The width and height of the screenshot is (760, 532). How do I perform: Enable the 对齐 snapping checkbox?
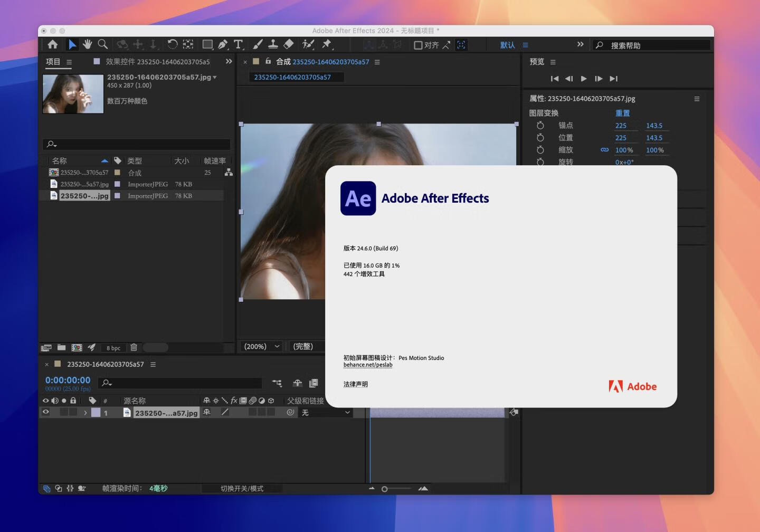(x=418, y=45)
